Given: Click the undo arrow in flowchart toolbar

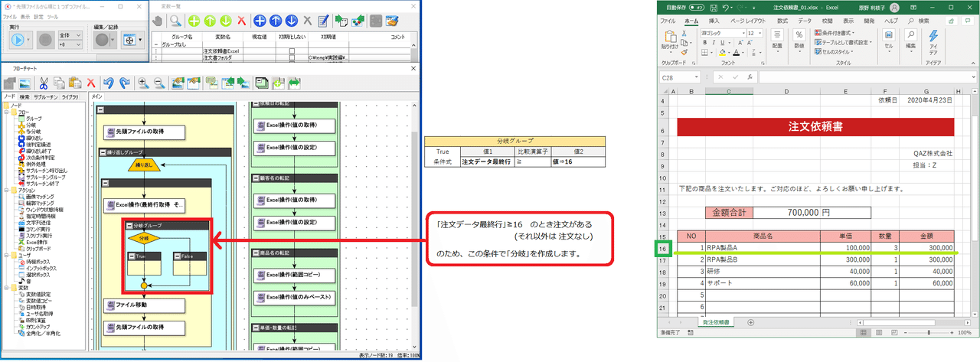Looking at the screenshot, I should (109, 82).
